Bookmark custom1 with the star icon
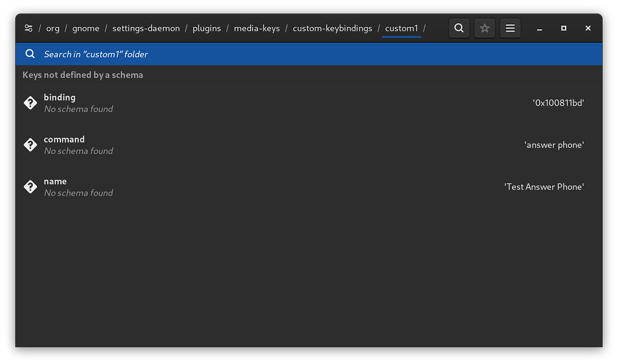The image size is (618, 364). [x=485, y=28]
